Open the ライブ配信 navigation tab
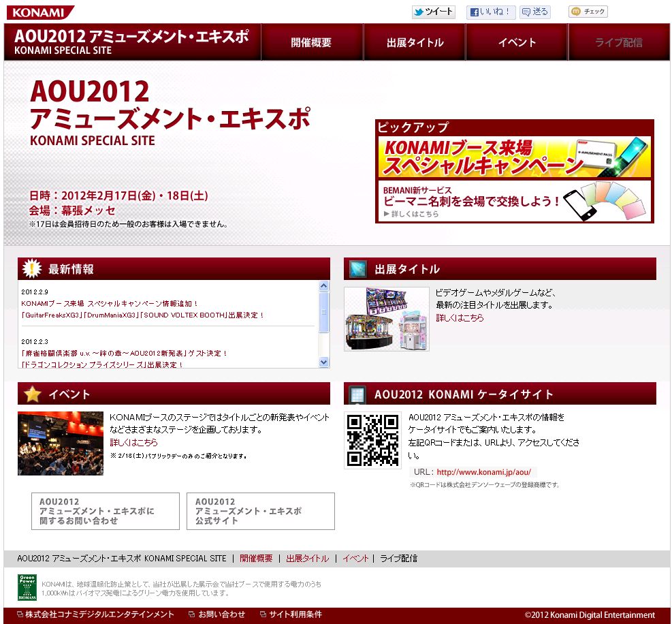The width and height of the screenshot is (672, 624). (619, 42)
